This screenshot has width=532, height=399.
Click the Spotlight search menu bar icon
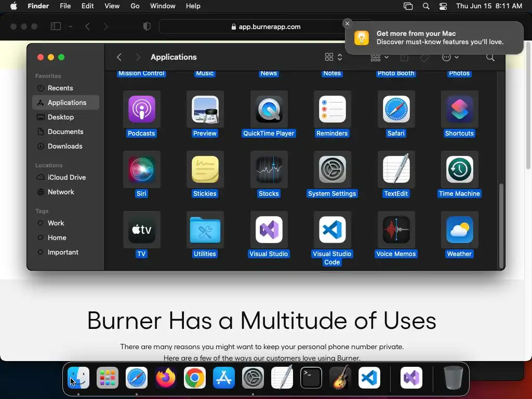(x=426, y=6)
